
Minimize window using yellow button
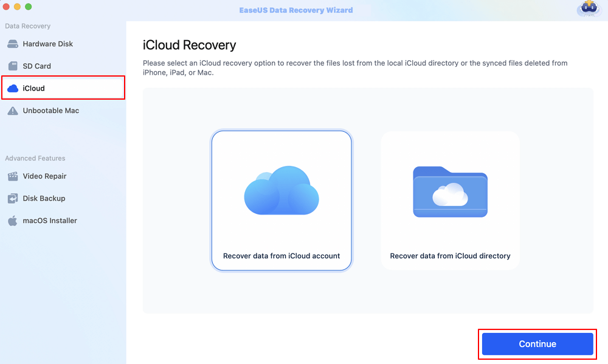point(17,7)
